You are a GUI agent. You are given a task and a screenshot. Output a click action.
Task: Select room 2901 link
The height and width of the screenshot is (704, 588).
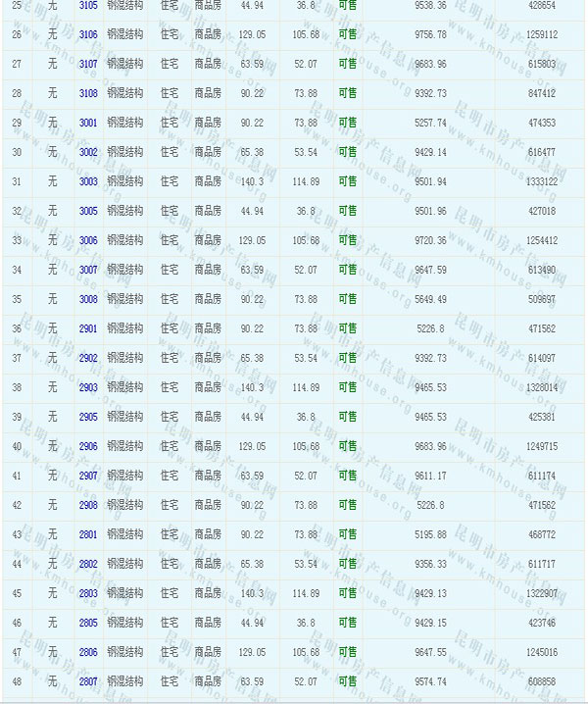pos(88,328)
